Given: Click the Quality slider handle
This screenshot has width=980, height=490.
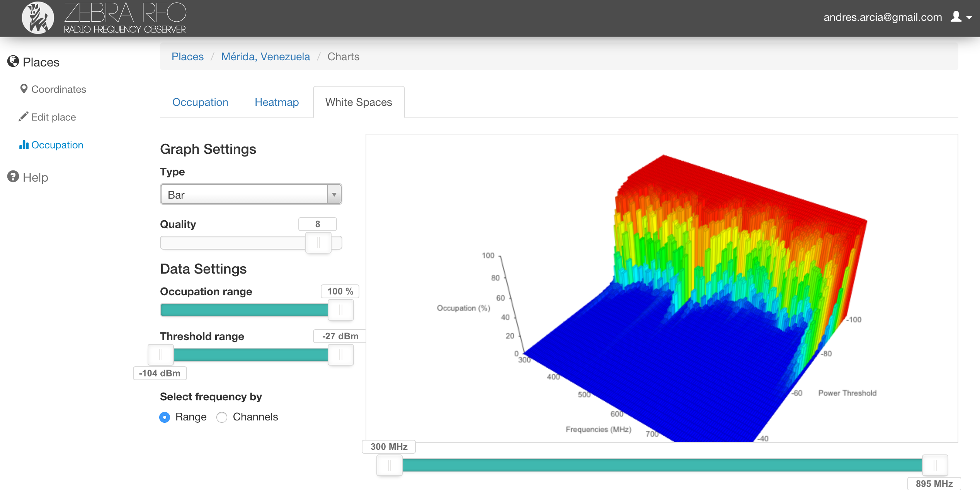Looking at the screenshot, I should pos(318,243).
